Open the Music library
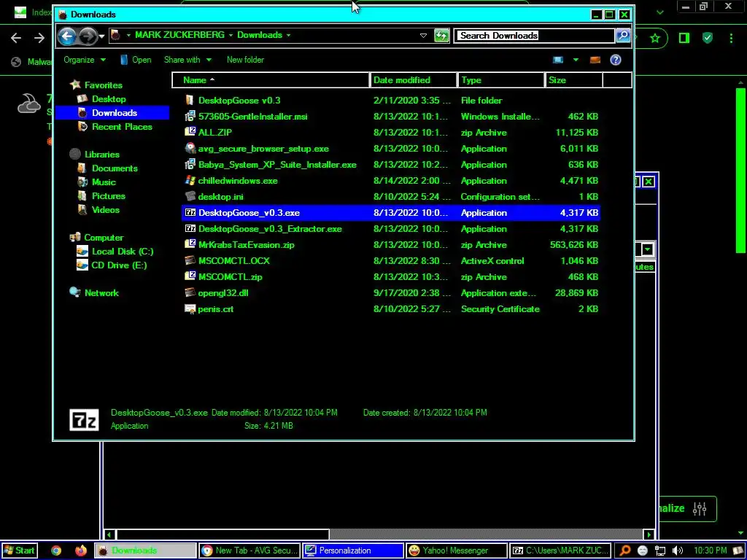 104,182
